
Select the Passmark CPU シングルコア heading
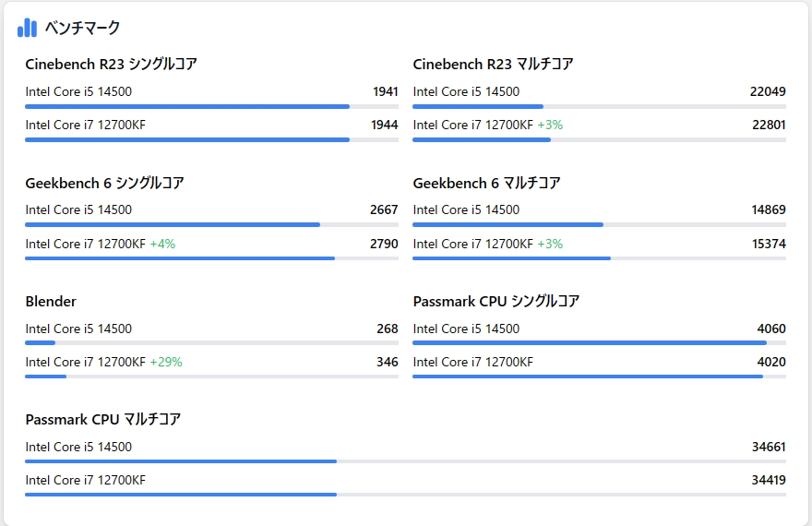point(496,301)
